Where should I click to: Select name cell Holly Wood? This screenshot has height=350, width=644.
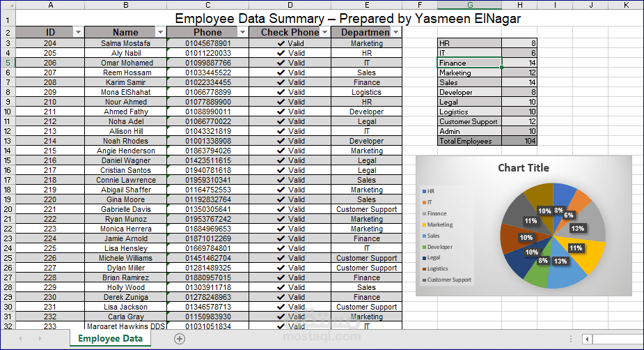[x=126, y=287]
